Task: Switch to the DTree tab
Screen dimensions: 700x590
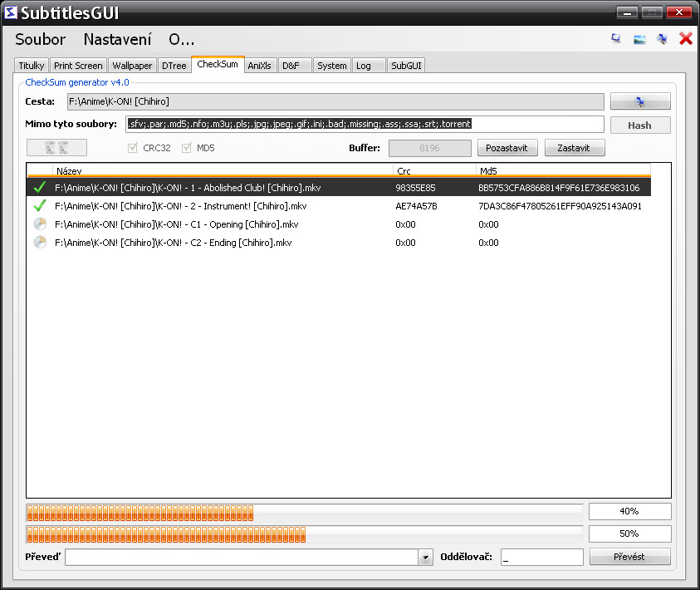Action: [174, 66]
